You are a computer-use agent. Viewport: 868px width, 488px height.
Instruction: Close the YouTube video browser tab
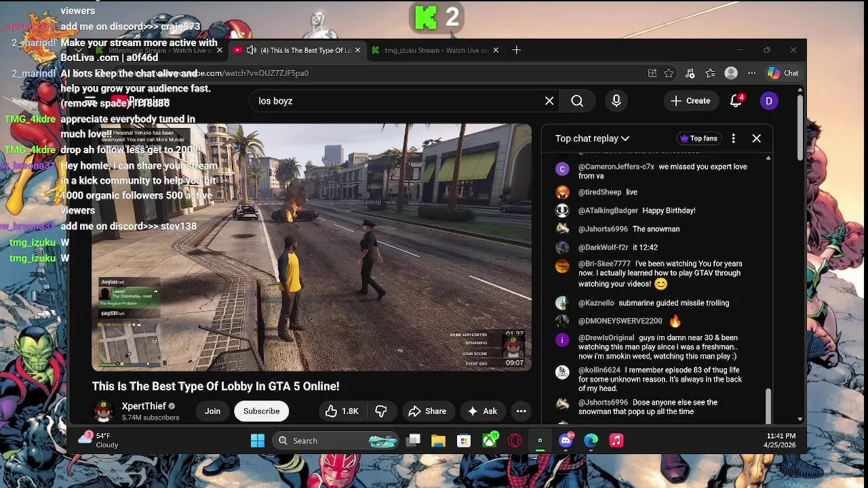click(x=357, y=50)
